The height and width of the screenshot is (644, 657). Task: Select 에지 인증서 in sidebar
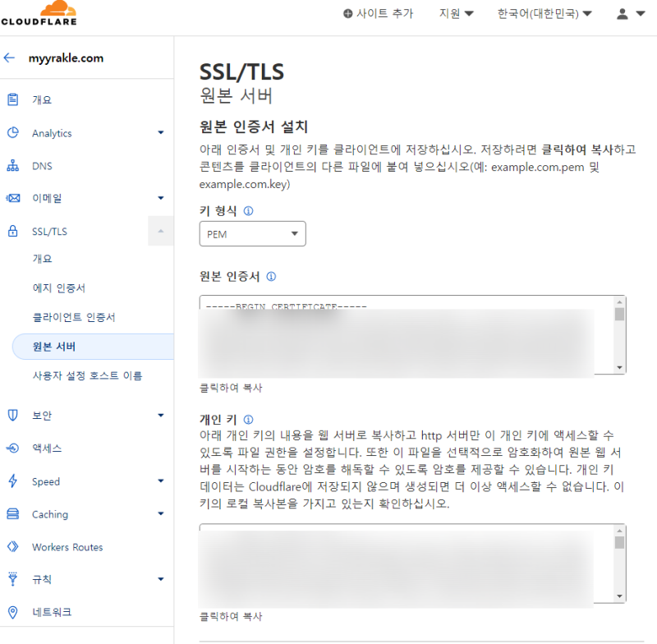click(58, 288)
